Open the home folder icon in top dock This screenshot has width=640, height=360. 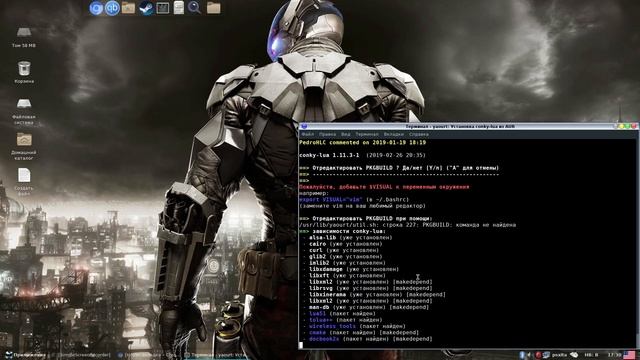pos(128,8)
